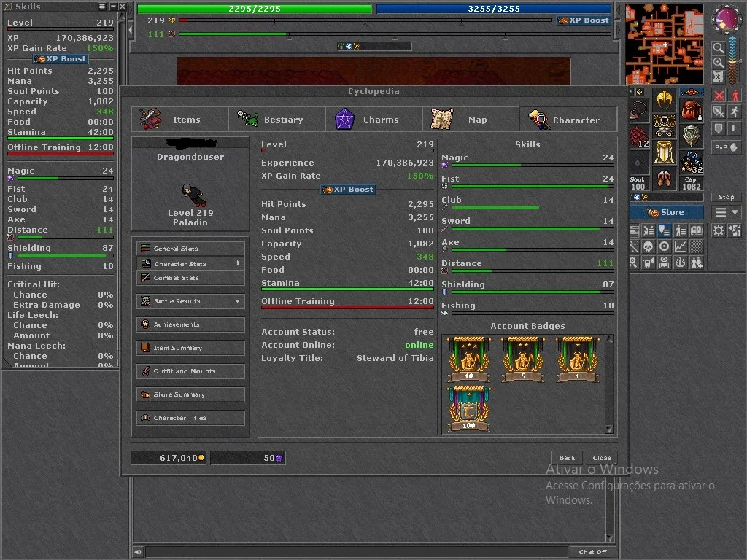Toggle the grey shield defensive mode
This screenshot has height=560, width=747.
pos(719,128)
